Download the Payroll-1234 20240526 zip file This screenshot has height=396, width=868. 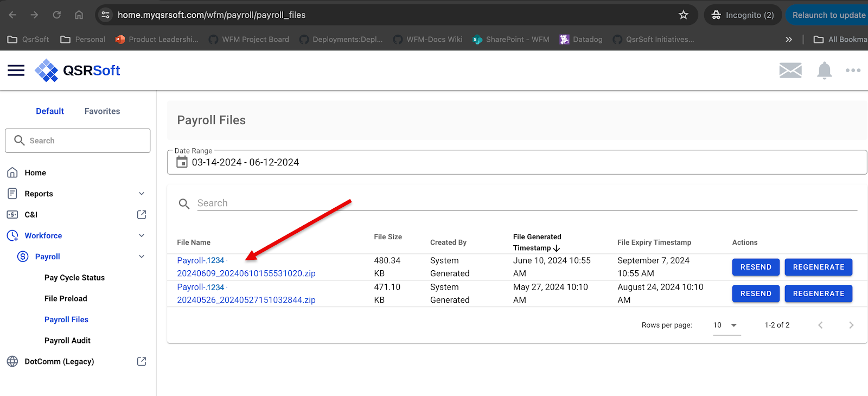pos(246,293)
